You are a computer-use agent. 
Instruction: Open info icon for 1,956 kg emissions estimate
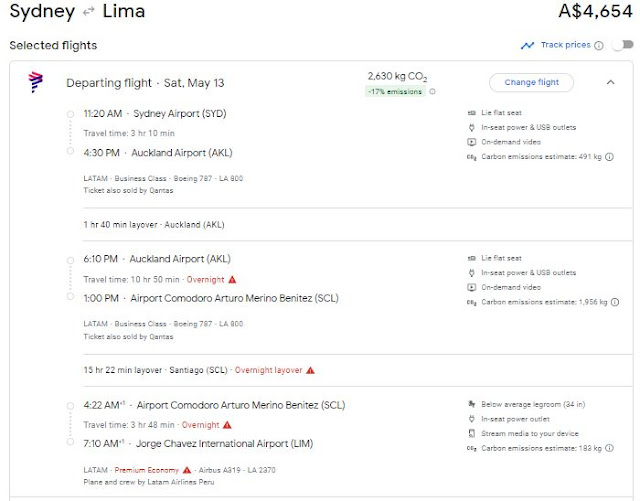tap(615, 302)
